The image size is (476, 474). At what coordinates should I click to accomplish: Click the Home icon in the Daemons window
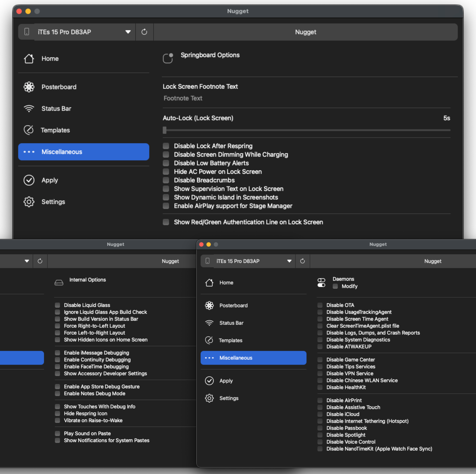click(x=209, y=282)
